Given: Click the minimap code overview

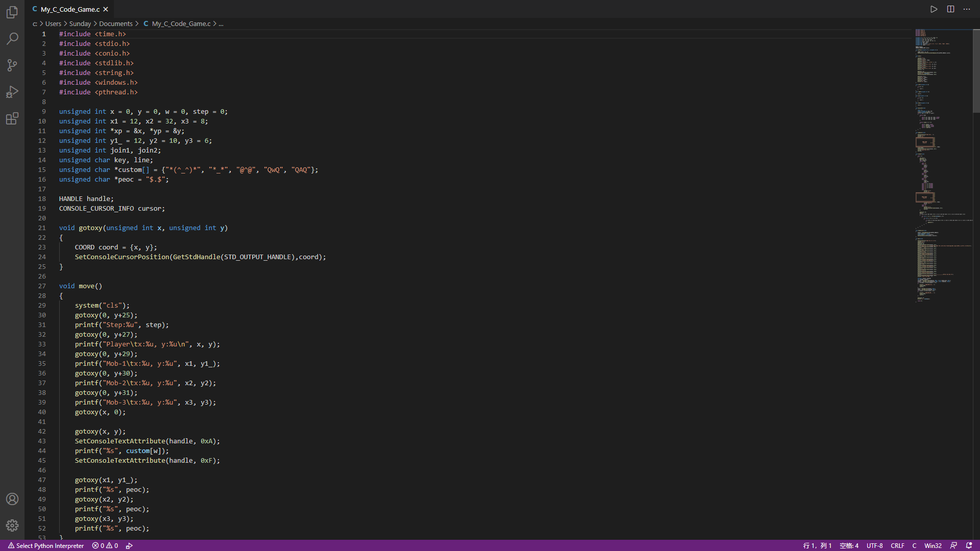Looking at the screenshot, I should pyautogui.click(x=943, y=166).
